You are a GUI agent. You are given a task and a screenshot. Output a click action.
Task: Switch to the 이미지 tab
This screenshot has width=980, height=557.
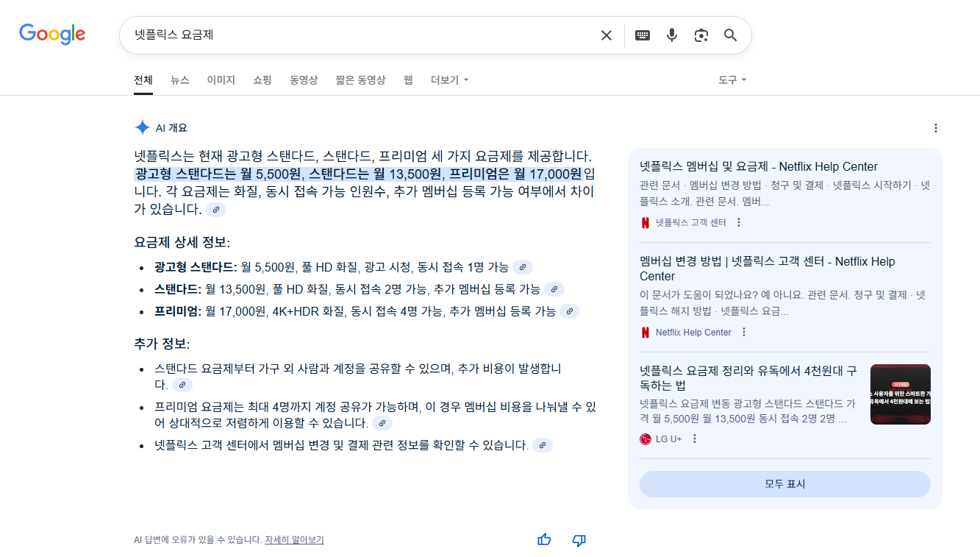[221, 79]
